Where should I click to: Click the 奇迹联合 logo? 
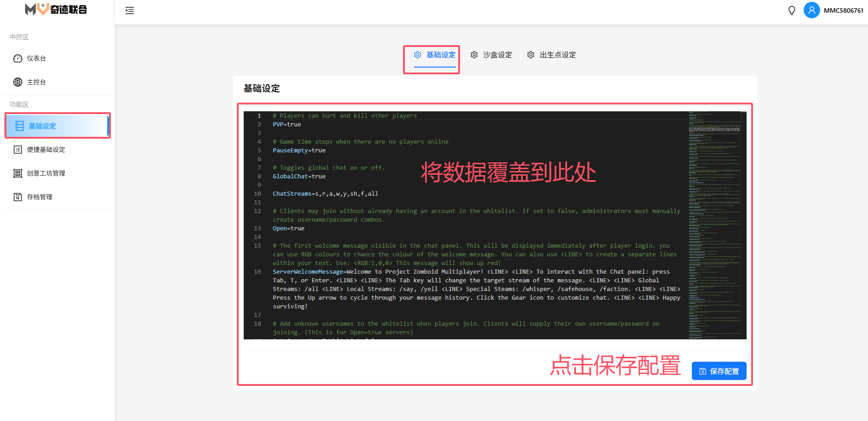pos(56,10)
